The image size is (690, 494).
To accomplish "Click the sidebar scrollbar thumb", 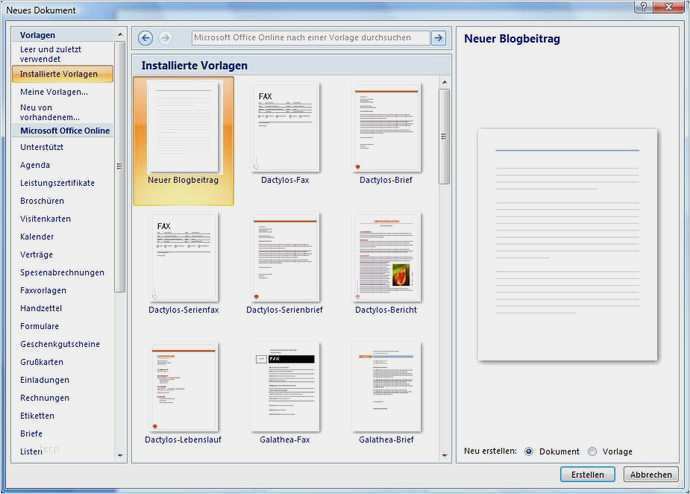I will pyautogui.click(x=119, y=166).
